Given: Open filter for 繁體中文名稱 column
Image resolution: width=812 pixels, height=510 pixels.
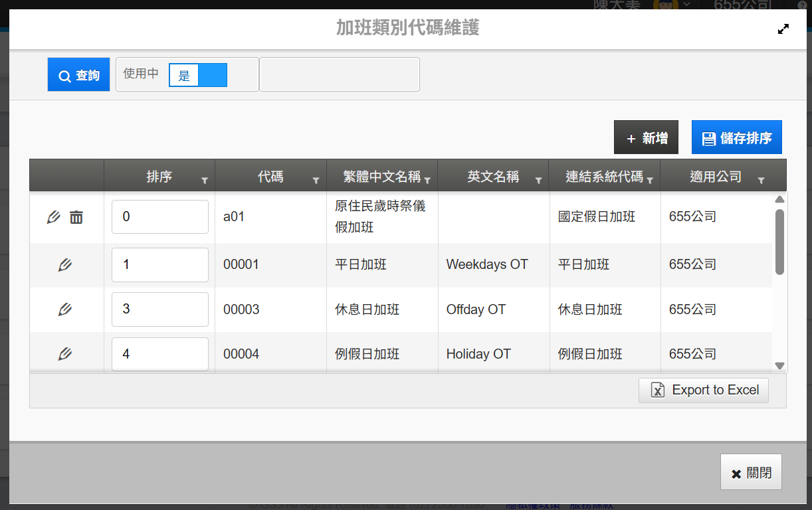Looking at the screenshot, I should pyautogui.click(x=427, y=180).
